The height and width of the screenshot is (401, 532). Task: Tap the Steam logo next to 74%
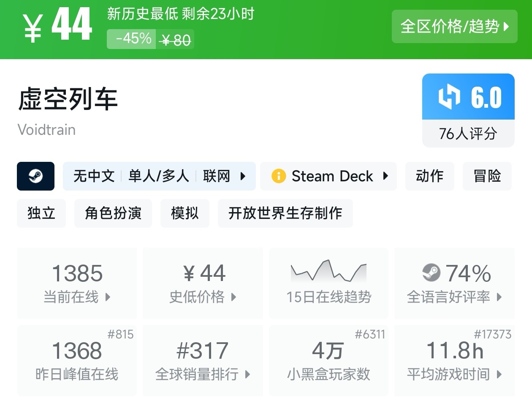431,273
